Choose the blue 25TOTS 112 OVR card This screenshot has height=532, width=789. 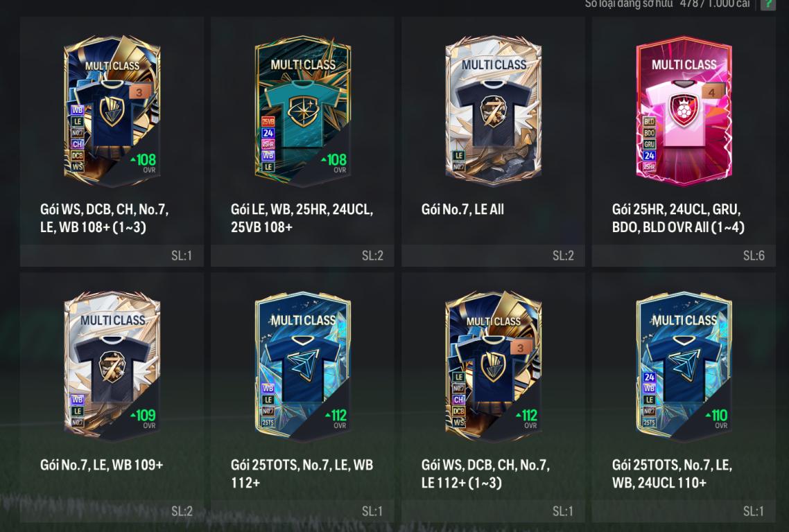click(x=302, y=366)
